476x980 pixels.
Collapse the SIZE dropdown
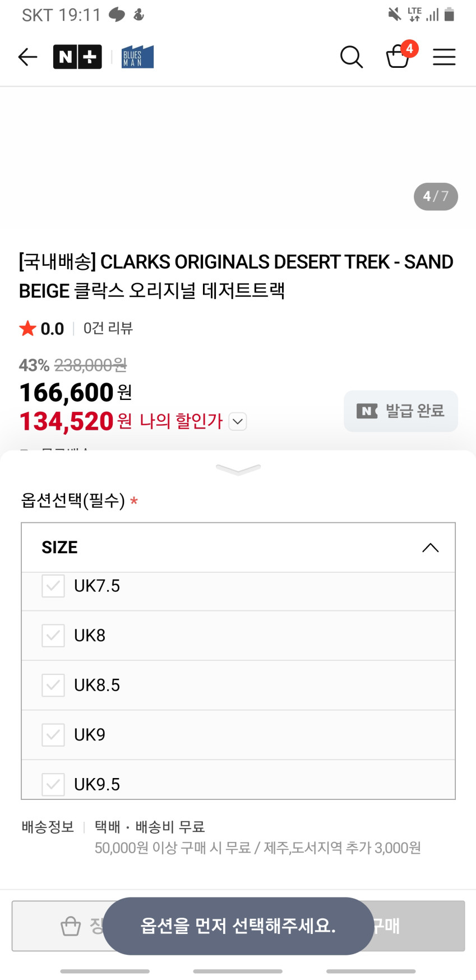tap(430, 547)
